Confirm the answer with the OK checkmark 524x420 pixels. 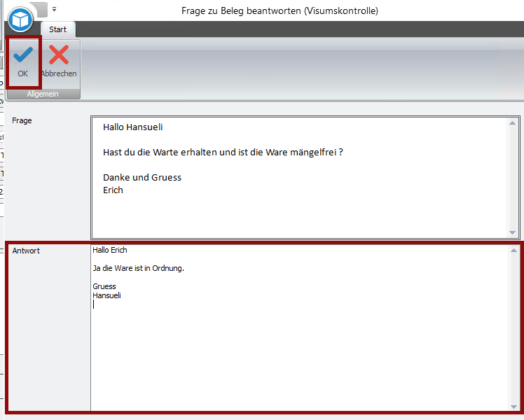coord(23,62)
